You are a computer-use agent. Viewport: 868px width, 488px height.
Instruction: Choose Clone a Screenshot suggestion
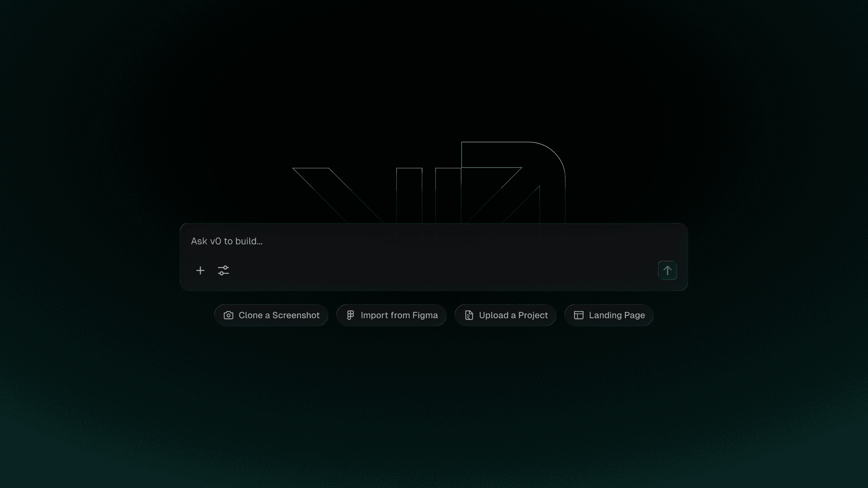pos(271,315)
